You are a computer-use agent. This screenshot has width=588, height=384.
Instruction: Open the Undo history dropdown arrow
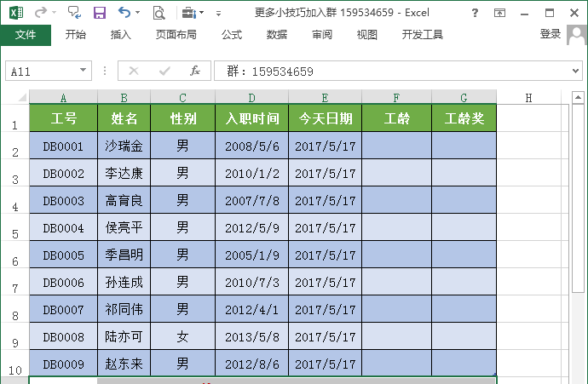pyautogui.click(x=137, y=13)
